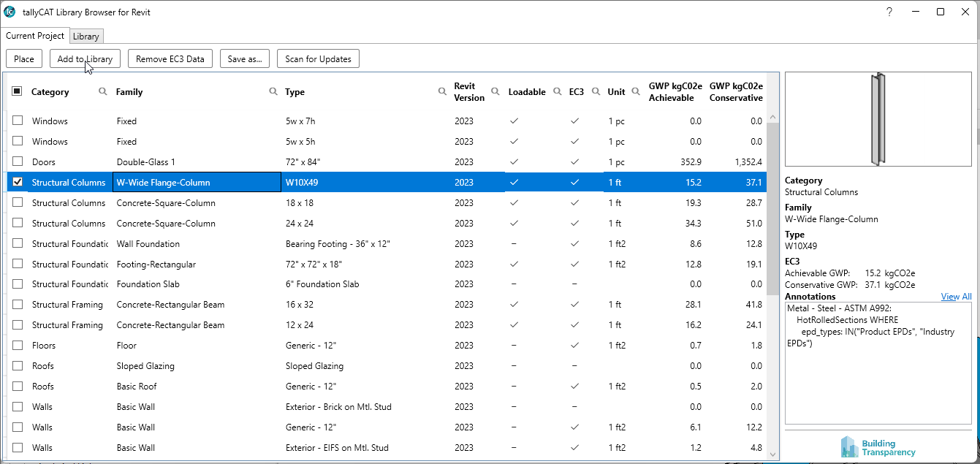Check the Double-Glass 1 Doors row checkbox
This screenshot has width=980, height=464.
pyautogui.click(x=18, y=161)
